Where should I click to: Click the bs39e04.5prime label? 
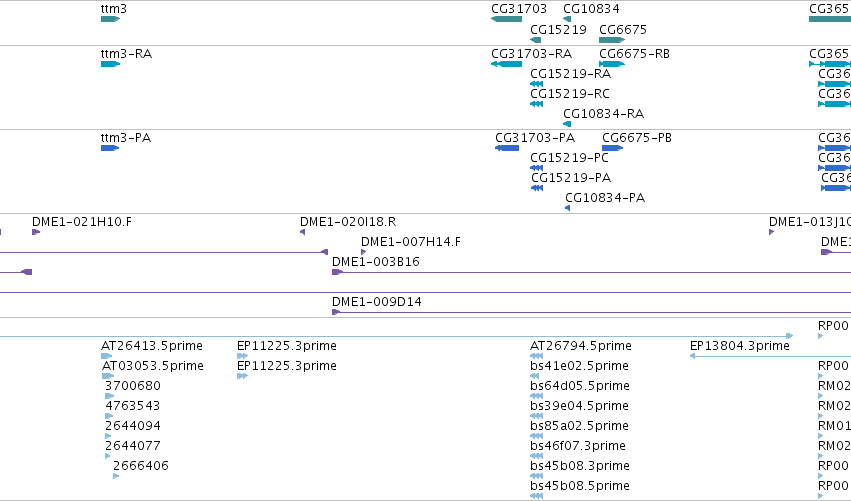coord(580,406)
